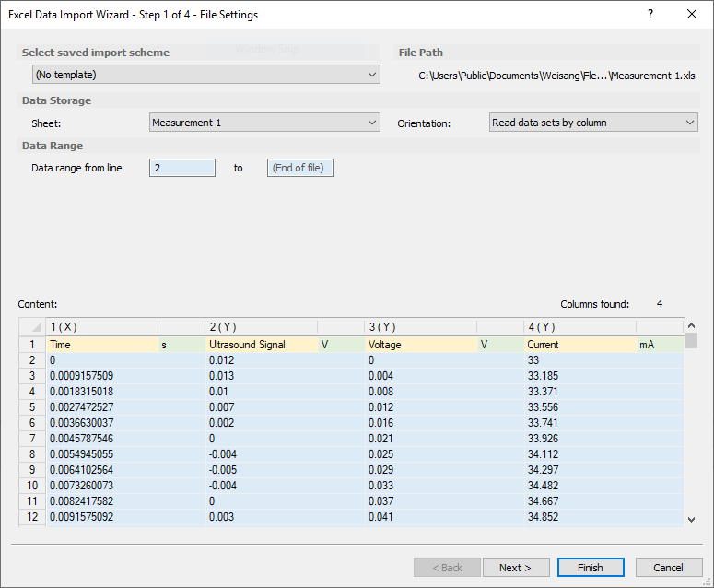This screenshot has width=714, height=588.
Task: Select the Current header cell
Action: point(580,345)
